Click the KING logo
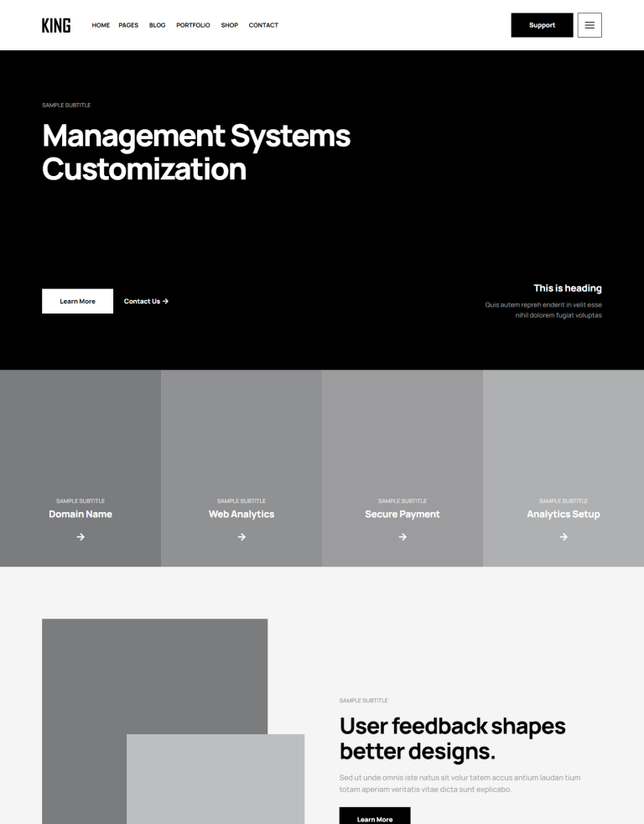This screenshot has height=824, width=644. point(56,25)
